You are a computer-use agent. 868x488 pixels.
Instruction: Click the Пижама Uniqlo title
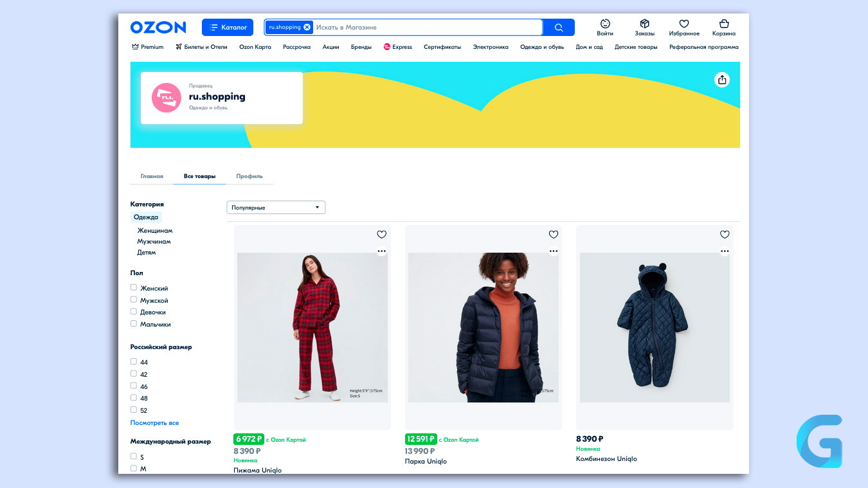pyautogui.click(x=257, y=470)
